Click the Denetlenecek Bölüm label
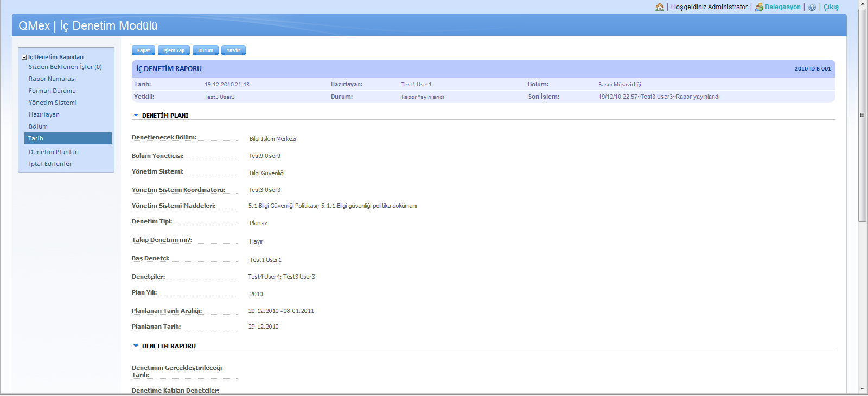Screen dimensions: 868x396 pyautogui.click(x=164, y=138)
